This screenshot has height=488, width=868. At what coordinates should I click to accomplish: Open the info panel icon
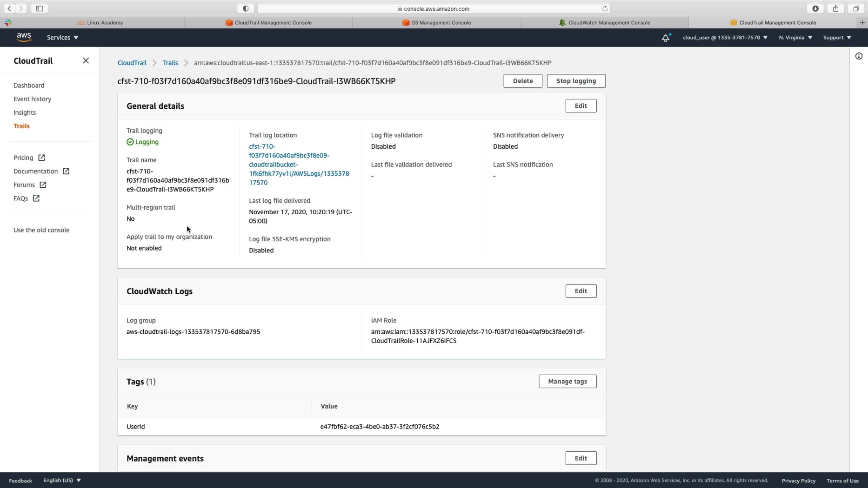click(859, 56)
